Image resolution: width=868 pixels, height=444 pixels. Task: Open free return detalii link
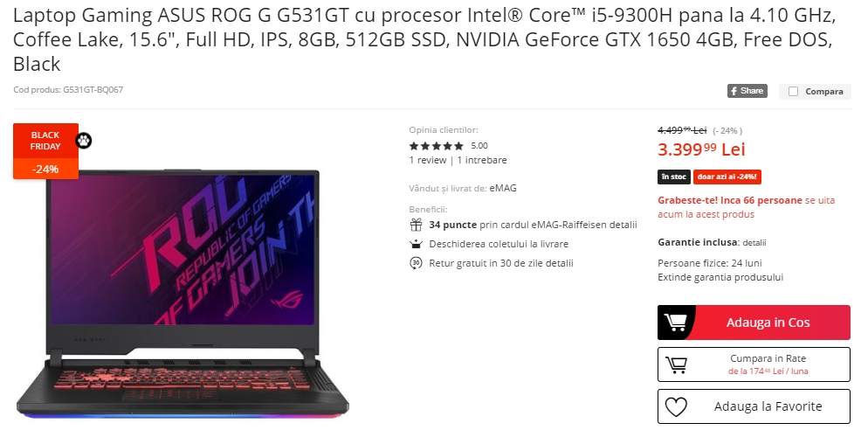coord(559,263)
